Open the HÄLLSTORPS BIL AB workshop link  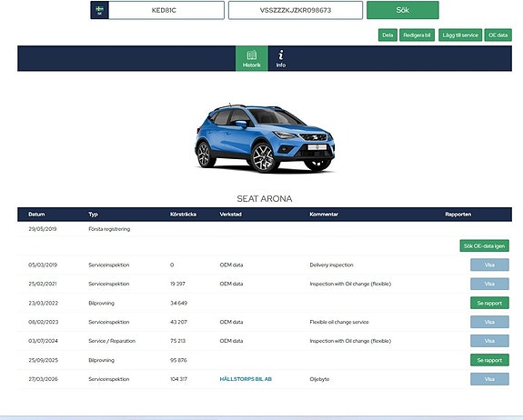coord(246,379)
